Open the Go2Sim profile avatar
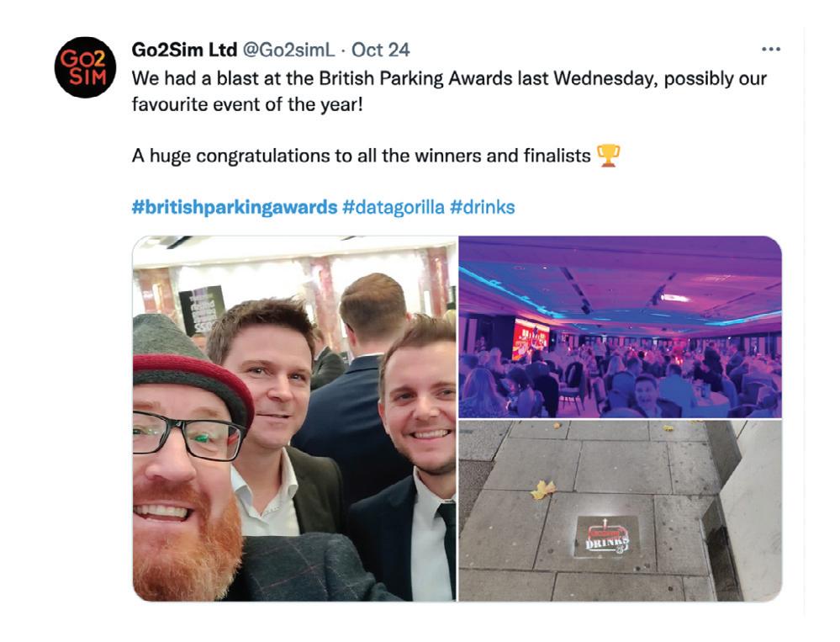 (x=85, y=67)
